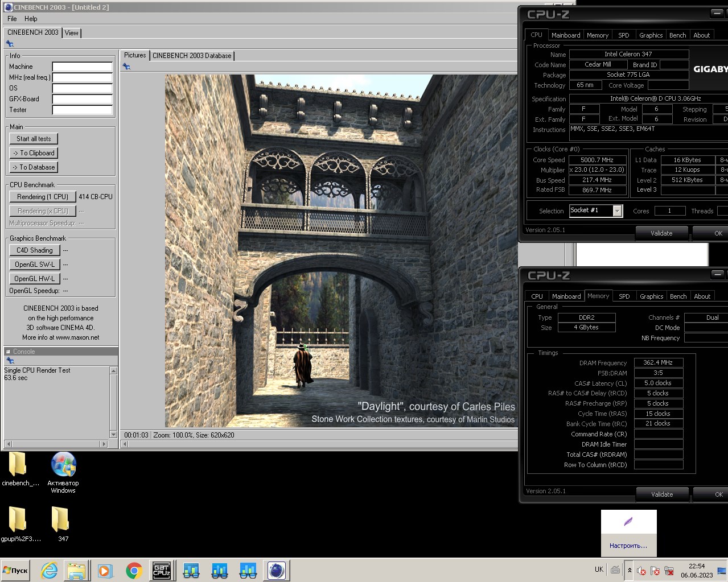728x582 pixels.
Task: Click OK in the lower CPU-Z window
Action: [x=711, y=494]
